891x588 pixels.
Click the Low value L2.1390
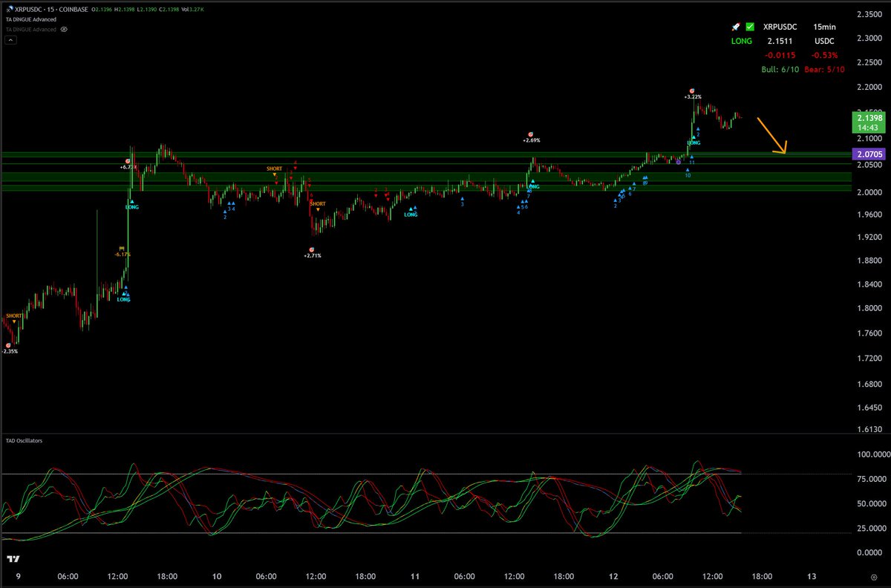146,9
